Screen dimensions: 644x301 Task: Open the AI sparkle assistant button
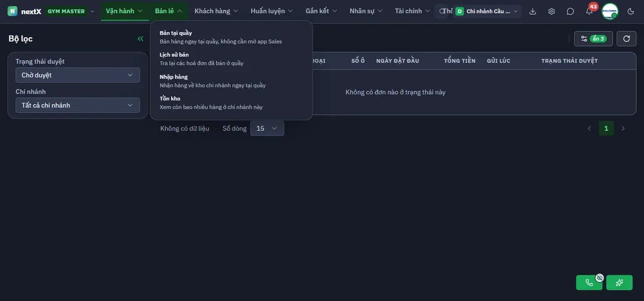(619, 283)
